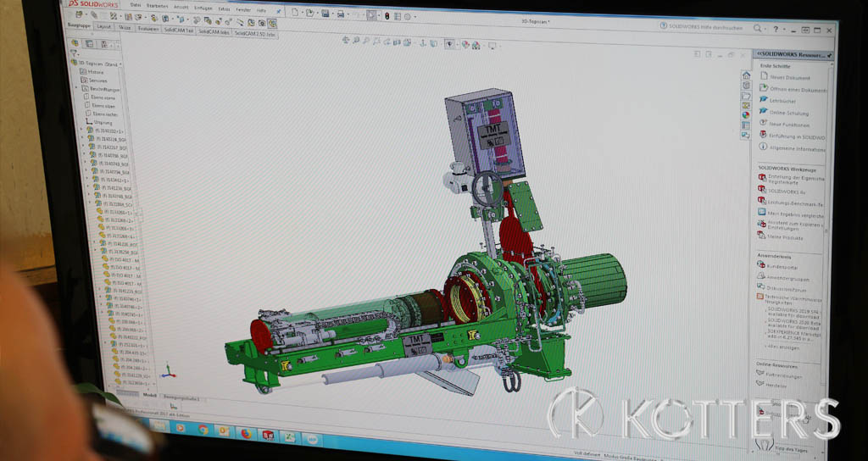The width and height of the screenshot is (868, 461).
Task: Click the Print icon in toolbar
Action: tap(340, 14)
